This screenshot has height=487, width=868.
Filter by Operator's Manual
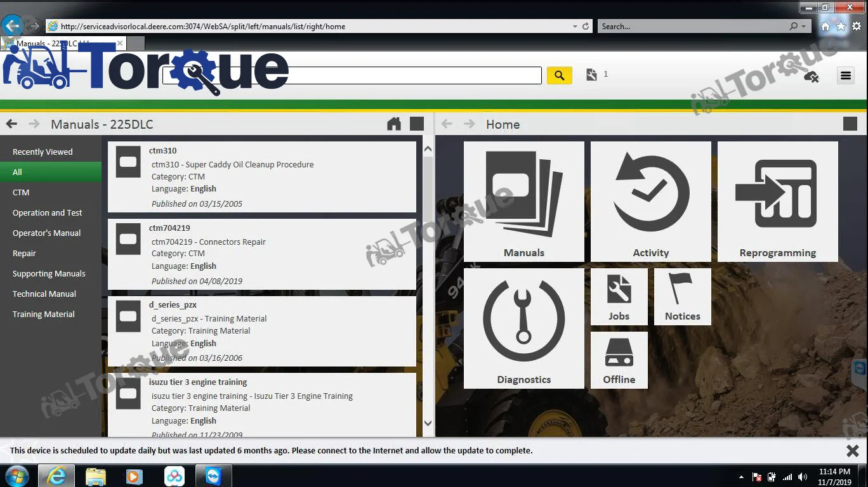[51, 233]
